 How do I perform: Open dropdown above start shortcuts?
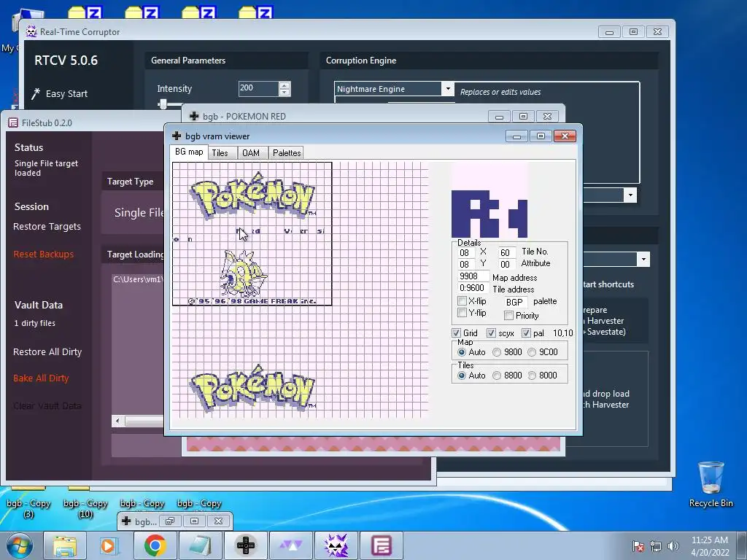[643, 259]
